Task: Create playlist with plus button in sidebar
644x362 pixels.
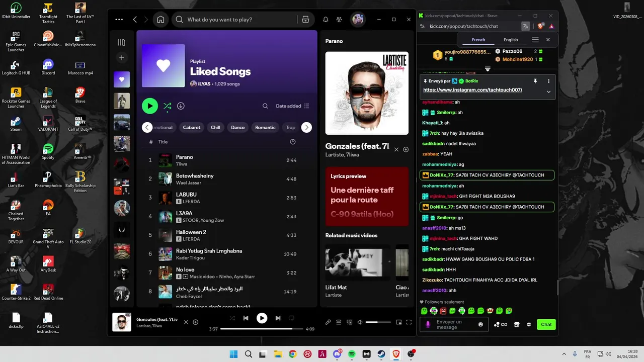Action: [x=121, y=58]
